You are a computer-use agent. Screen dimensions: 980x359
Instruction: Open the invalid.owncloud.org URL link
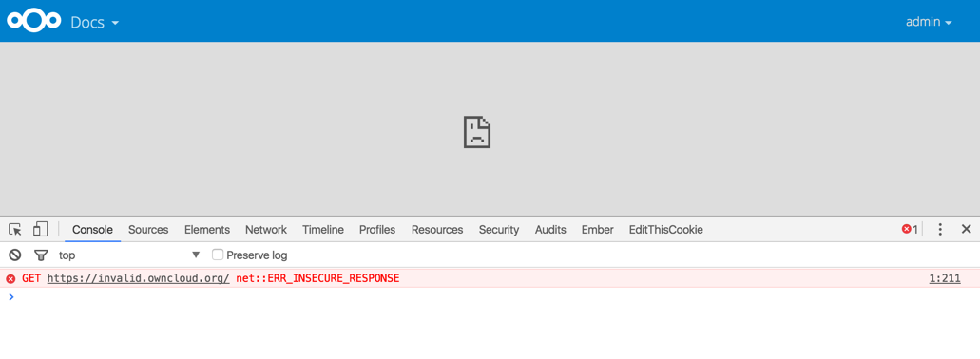tap(138, 278)
